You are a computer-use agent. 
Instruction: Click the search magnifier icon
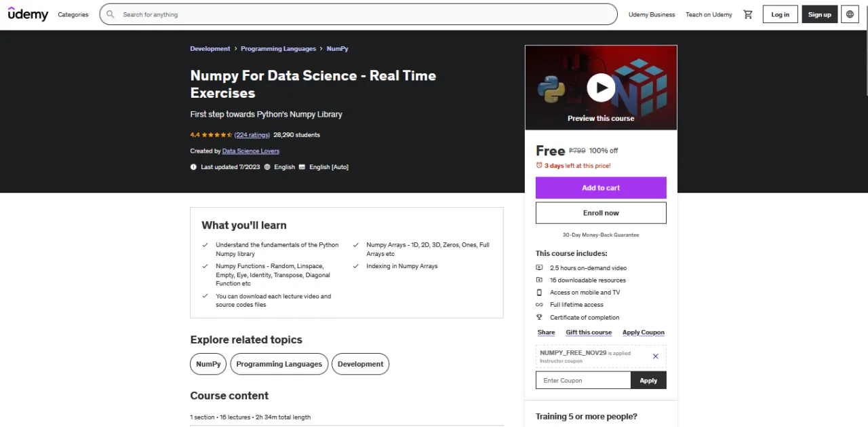[111, 14]
